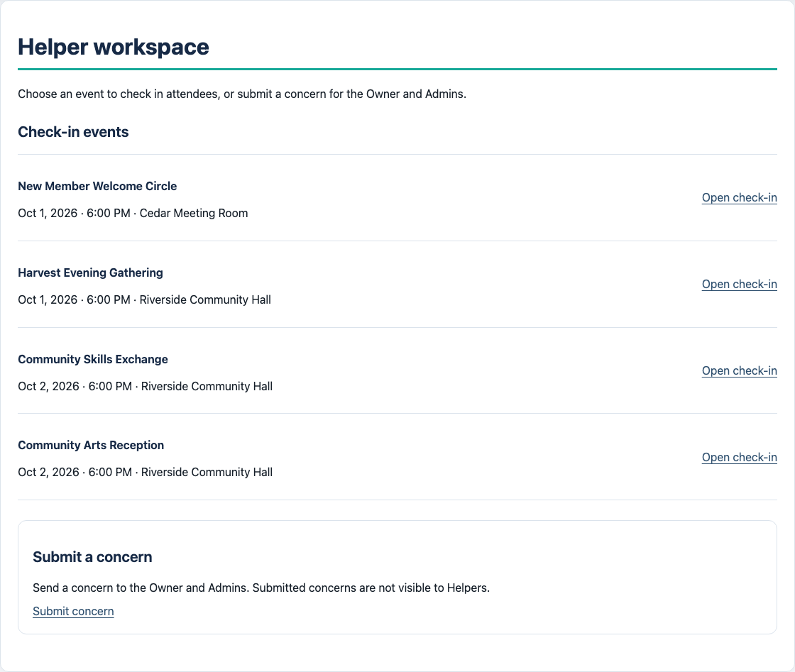This screenshot has width=795, height=672.
Task: Select the Community Arts Reception title
Action: click(x=91, y=445)
